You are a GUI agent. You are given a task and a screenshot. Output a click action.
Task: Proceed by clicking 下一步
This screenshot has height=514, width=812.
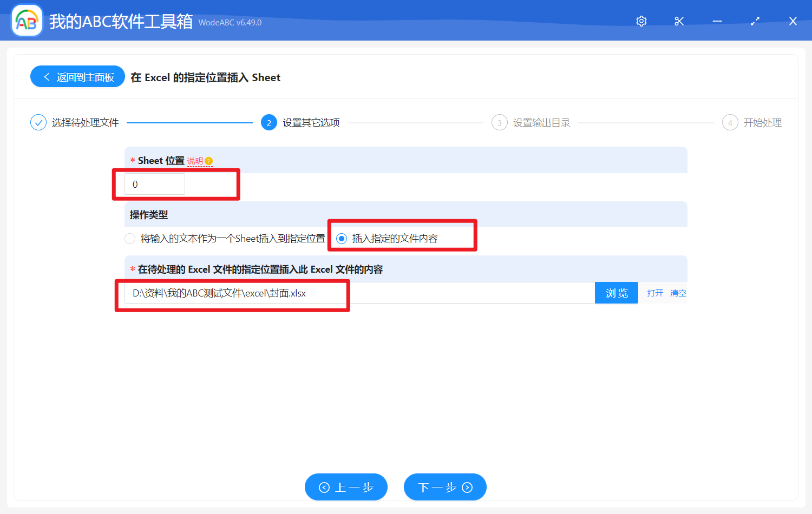445,487
